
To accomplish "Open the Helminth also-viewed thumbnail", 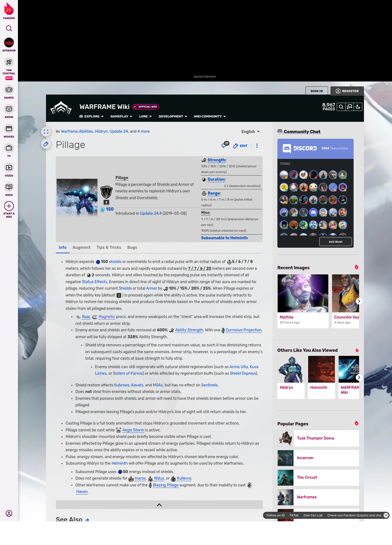I will [x=321, y=369].
